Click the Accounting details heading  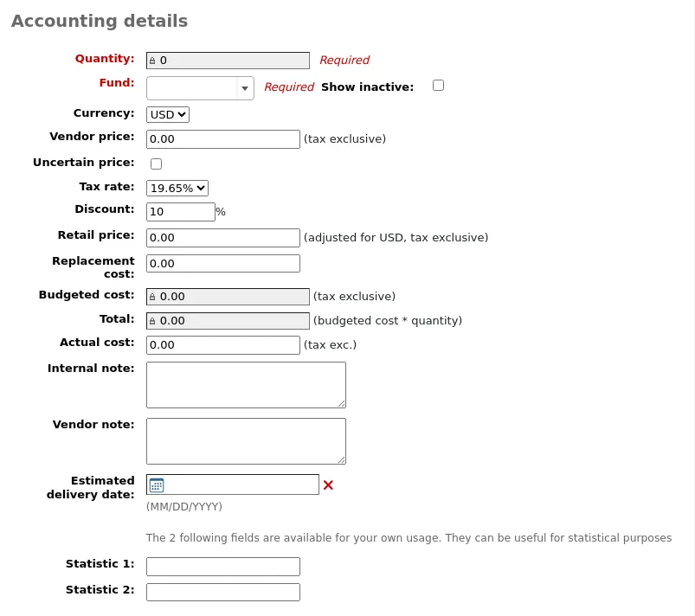point(100,21)
